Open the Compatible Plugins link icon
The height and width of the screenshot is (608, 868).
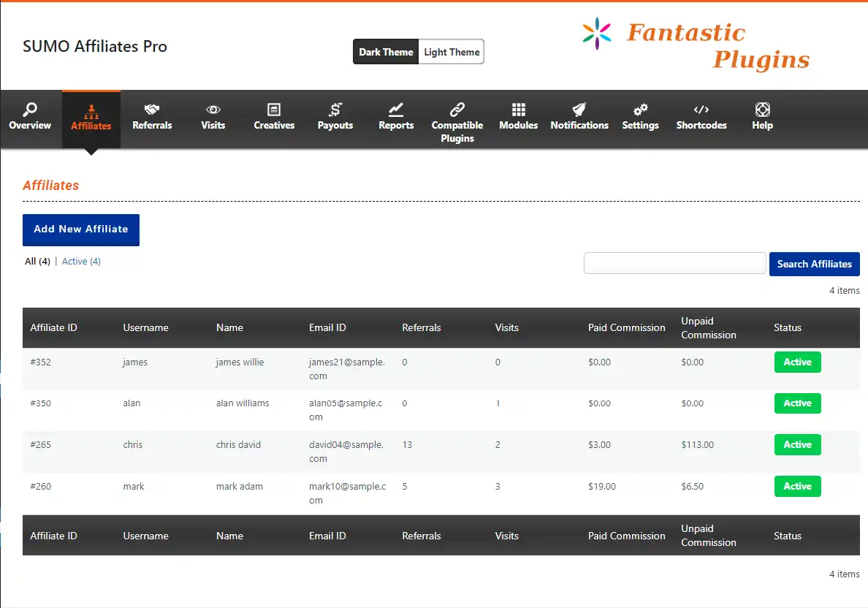click(457, 110)
